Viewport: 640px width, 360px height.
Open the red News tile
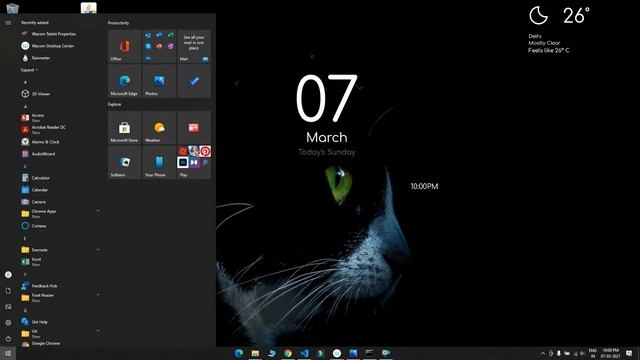coord(194,127)
